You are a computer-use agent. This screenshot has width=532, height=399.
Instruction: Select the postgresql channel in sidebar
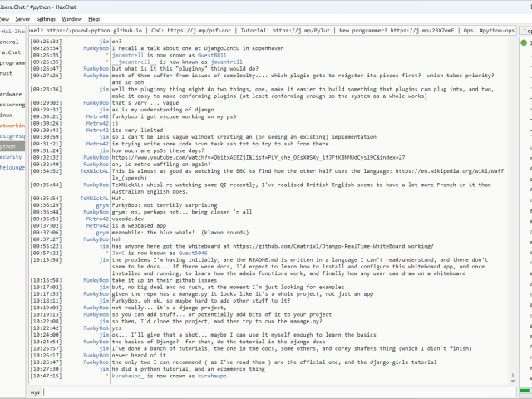12,135
